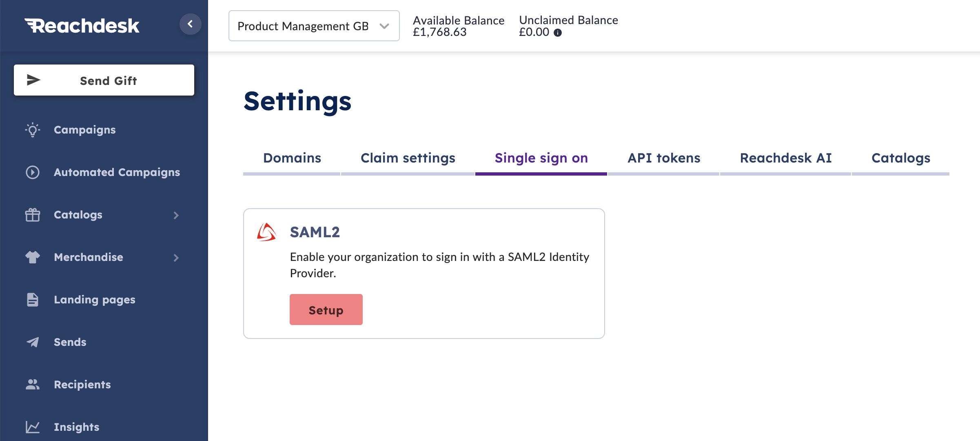This screenshot has height=441, width=980.
Task: Click the Landing pages document icon
Action: pos(33,300)
